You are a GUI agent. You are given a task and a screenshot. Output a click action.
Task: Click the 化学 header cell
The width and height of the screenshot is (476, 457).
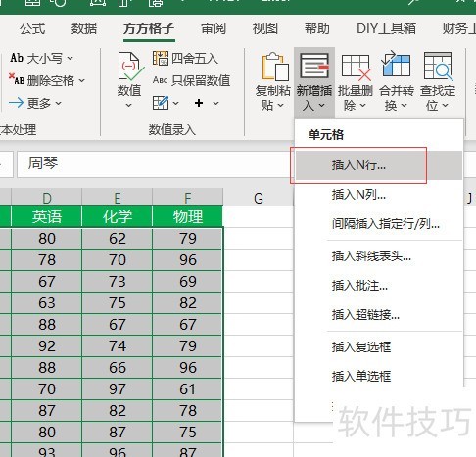118,216
